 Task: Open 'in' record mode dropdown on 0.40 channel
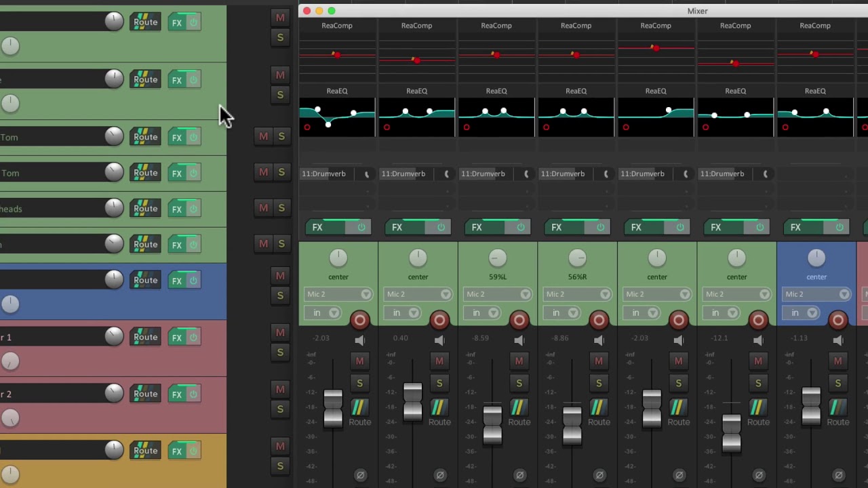point(401,313)
